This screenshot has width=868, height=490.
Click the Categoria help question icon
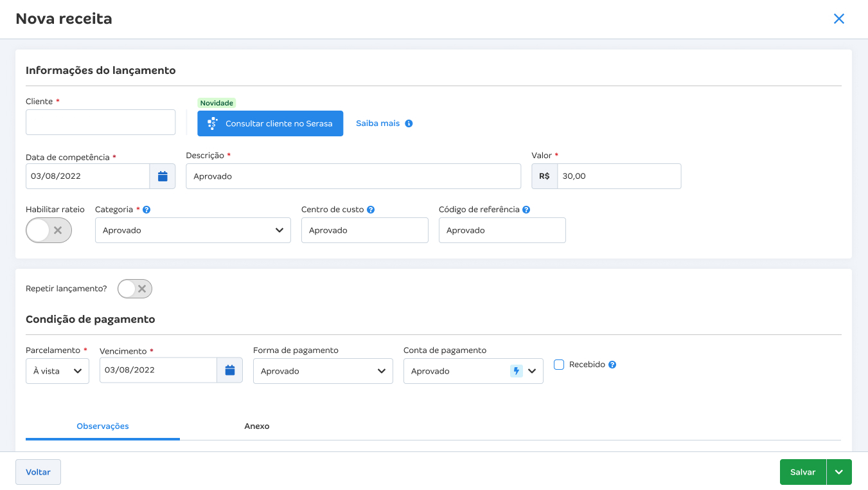[x=146, y=210]
